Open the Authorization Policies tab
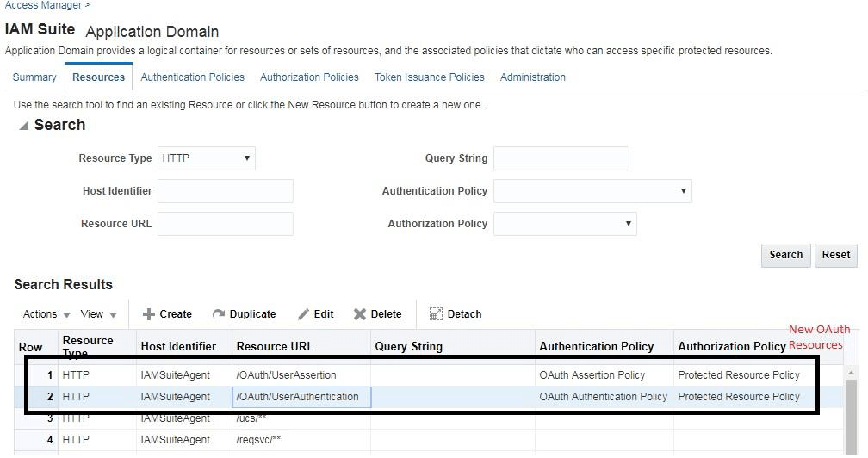 (x=309, y=77)
